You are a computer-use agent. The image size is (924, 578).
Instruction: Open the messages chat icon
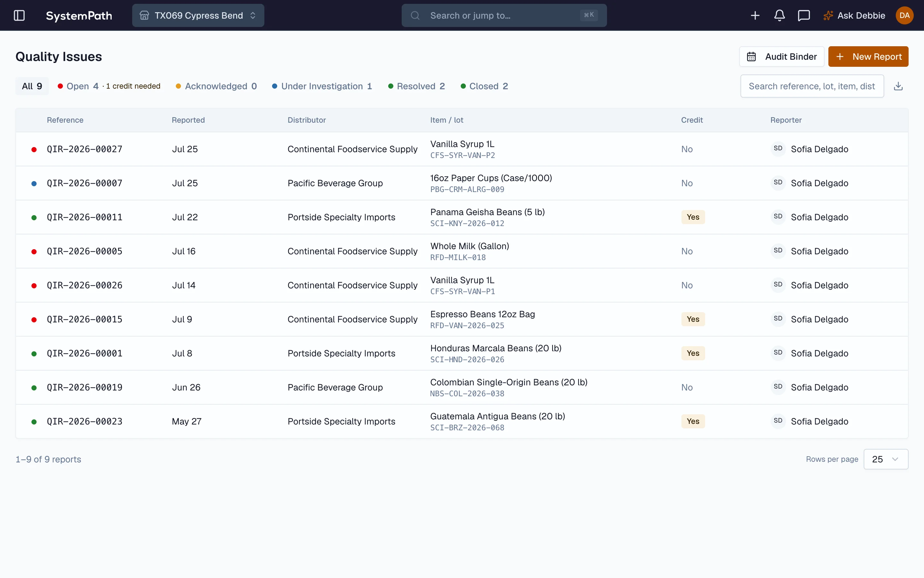click(x=804, y=15)
